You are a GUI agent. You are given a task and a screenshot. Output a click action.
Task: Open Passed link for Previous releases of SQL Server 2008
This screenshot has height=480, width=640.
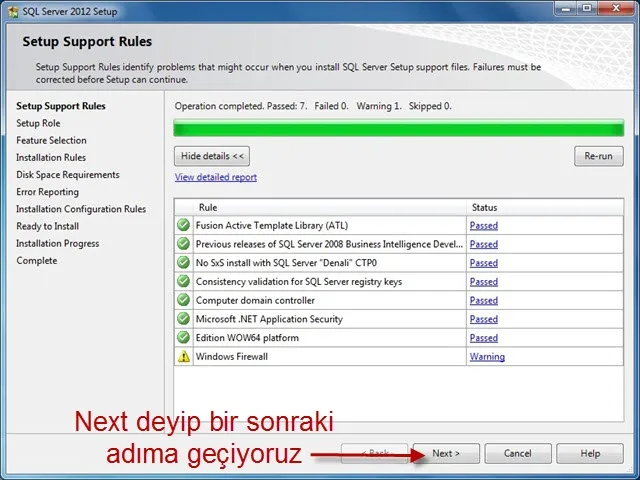point(484,244)
